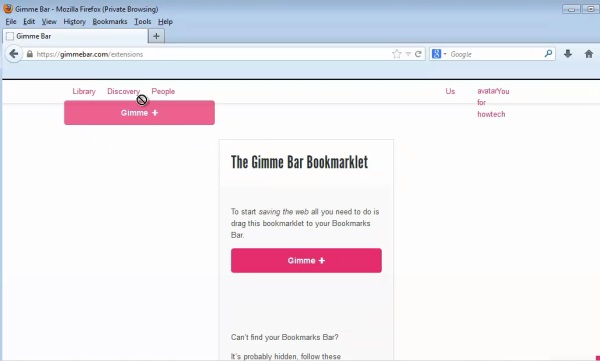Open a new tab with plus button
600x361 pixels.
click(156, 36)
